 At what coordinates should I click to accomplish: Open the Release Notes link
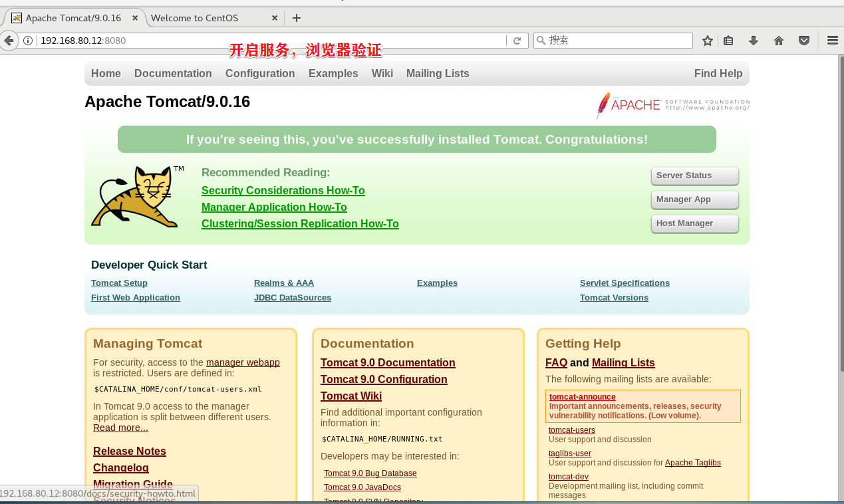130,451
